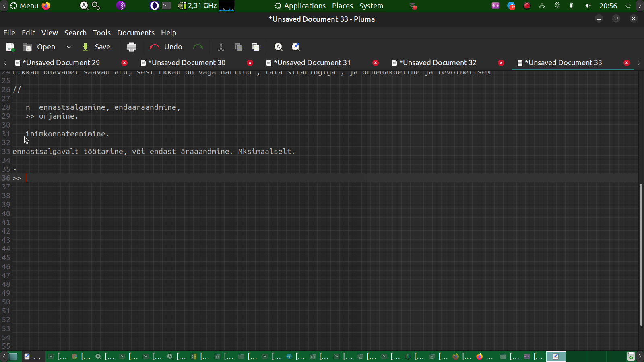The height and width of the screenshot is (362, 644).
Task: Click the Redo arrow icon
Action: pos(198,47)
